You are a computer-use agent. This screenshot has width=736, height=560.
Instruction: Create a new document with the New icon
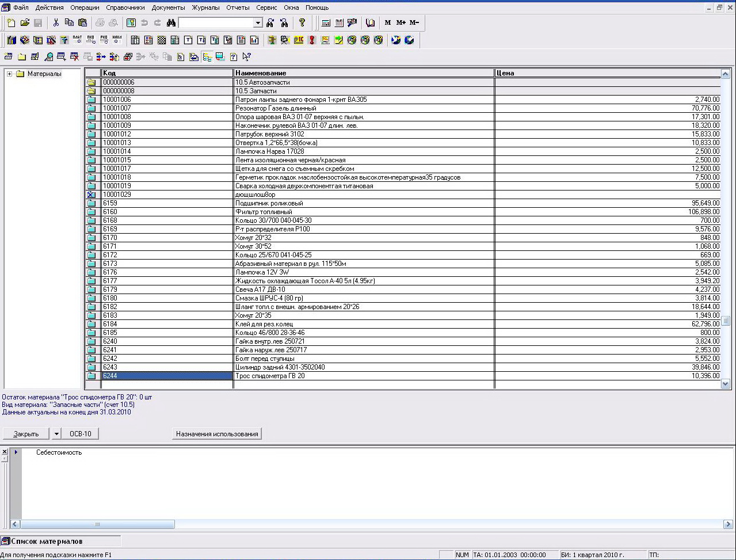click(11, 23)
